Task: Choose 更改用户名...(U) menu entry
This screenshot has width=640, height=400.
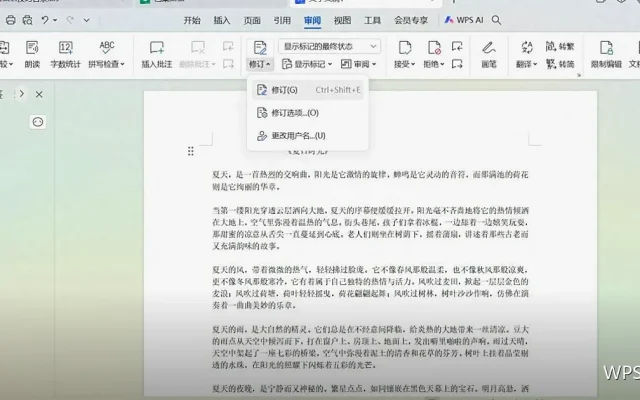Action: point(308,136)
